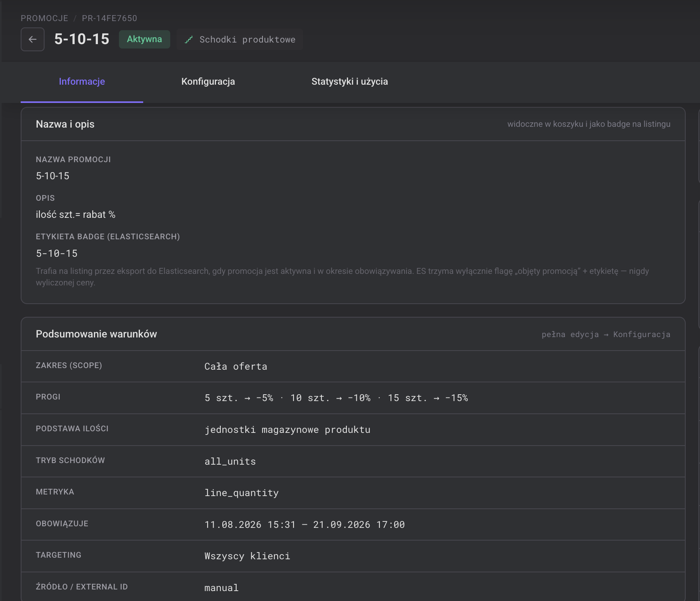The width and height of the screenshot is (700, 601).
Task: Click the Cała oferta scope value
Action: [236, 366]
